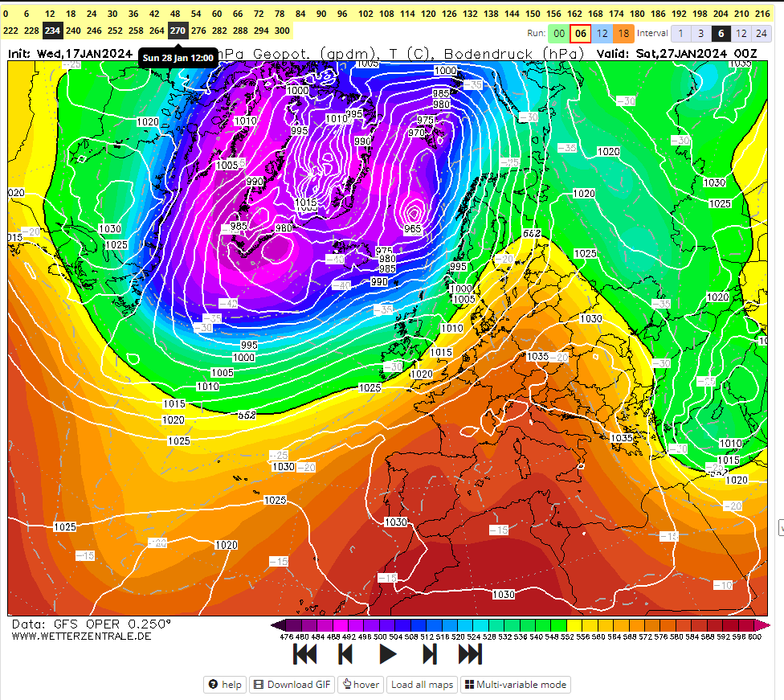Screen dimensions: 784x700
Task: Select the 12 model run
Action: pos(602,34)
